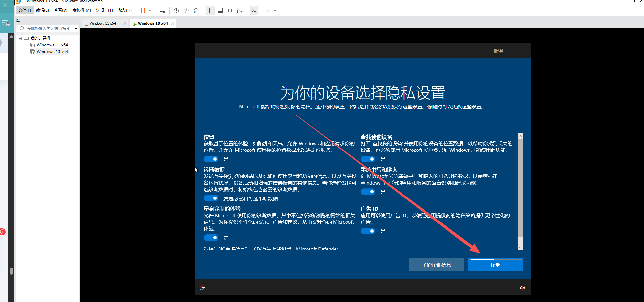Image resolution: width=644 pixels, height=302 pixels.
Task: Select Windows 11 x64 in the library tree
Action: point(52,45)
